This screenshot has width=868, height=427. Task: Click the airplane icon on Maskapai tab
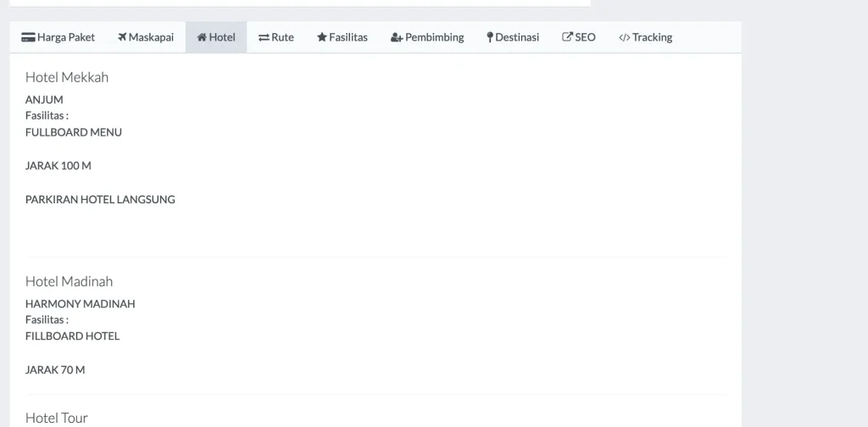(x=122, y=37)
